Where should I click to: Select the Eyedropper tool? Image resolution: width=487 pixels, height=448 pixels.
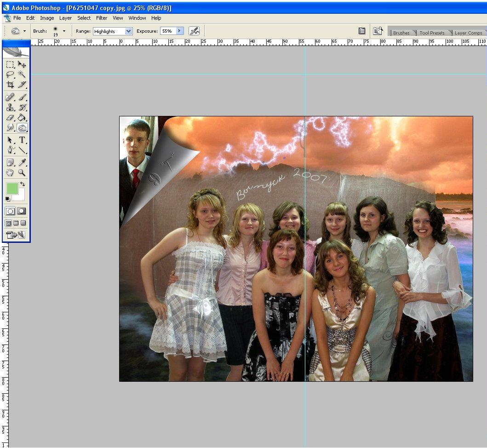tap(22, 162)
